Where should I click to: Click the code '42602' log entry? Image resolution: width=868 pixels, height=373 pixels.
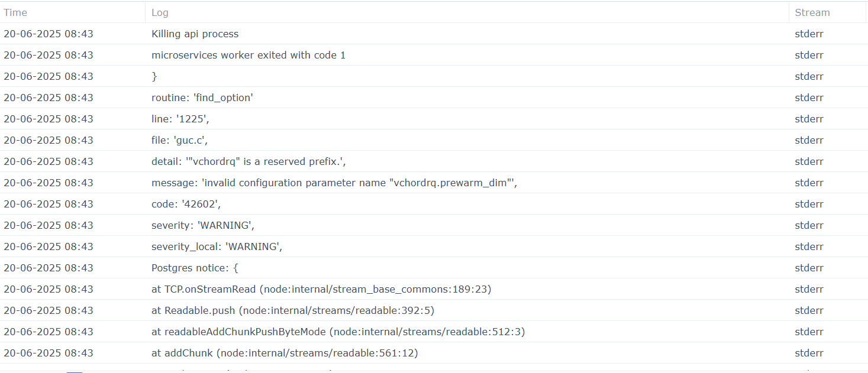tap(186, 204)
